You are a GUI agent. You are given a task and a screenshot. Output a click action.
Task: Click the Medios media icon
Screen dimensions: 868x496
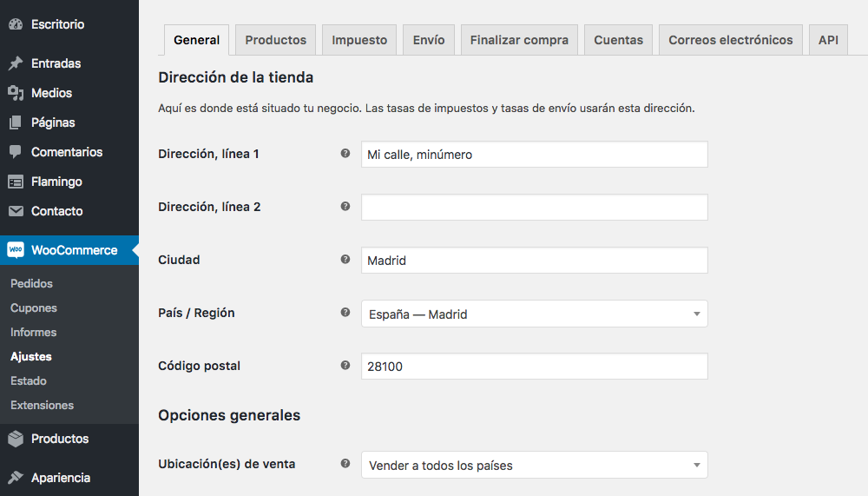coord(16,93)
